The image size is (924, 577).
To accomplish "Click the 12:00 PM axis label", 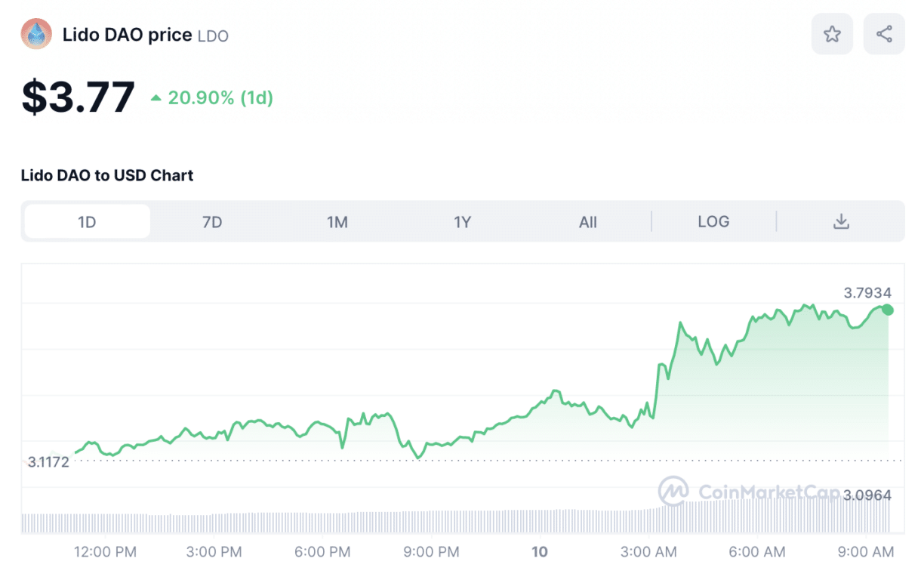I will (105, 552).
